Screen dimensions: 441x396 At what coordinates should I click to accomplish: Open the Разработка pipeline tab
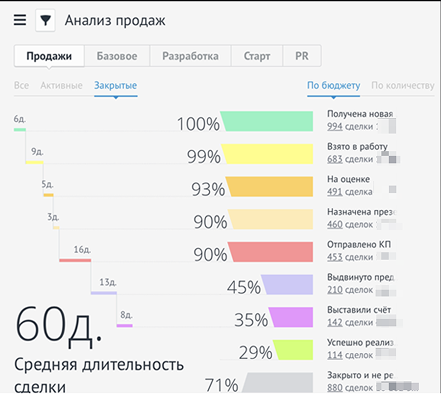tap(190, 56)
